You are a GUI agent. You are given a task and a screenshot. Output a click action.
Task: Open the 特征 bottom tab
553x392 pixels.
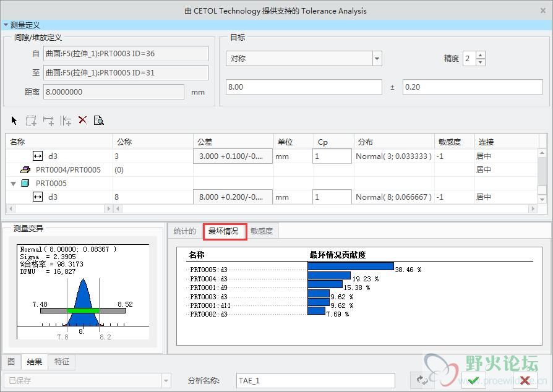pos(61,362)
